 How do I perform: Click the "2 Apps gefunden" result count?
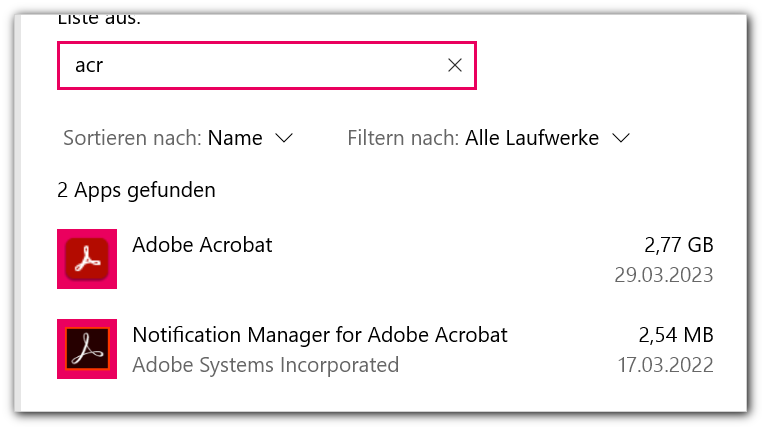(x=137, y=190)
